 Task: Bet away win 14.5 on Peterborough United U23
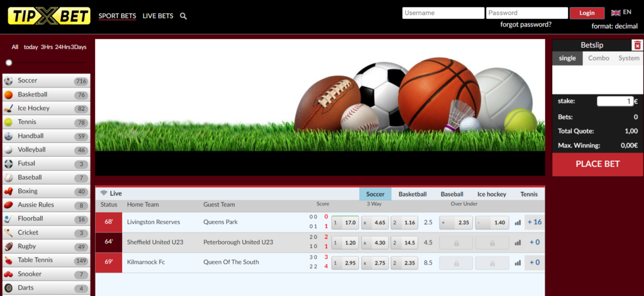point(404,242)
